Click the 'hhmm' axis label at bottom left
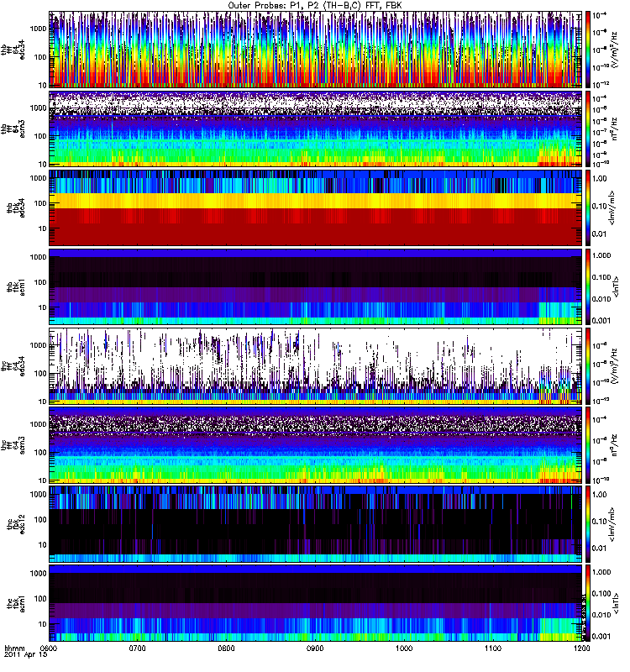This screenshot has height=672, width=630. tap(14, 648)
